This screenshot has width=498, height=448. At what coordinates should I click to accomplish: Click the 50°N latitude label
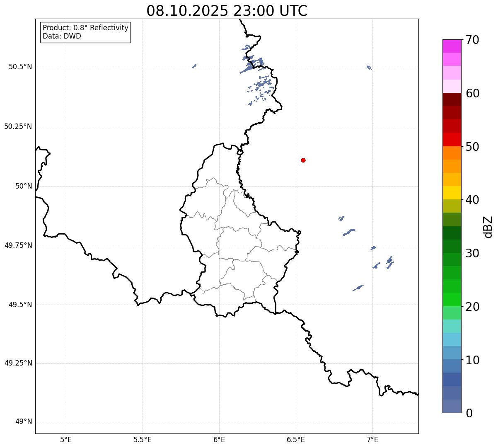(24, 186)
